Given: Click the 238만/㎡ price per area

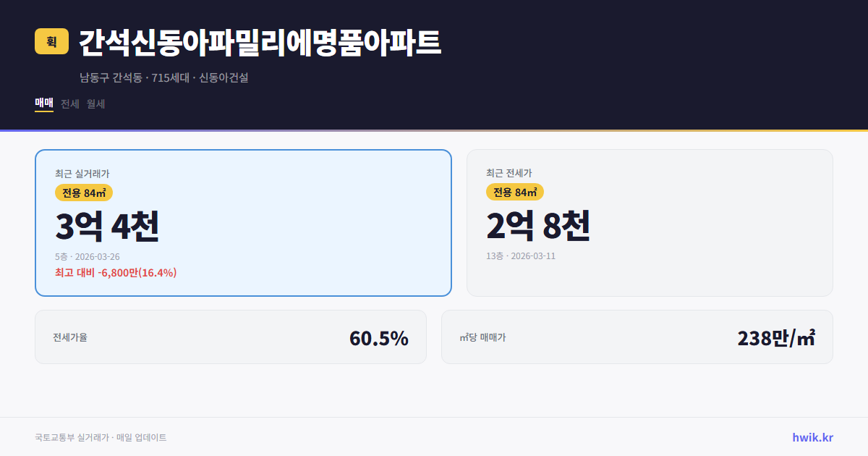Looking at the screenshot, I should pyautogui.click(x=776, y=337).
